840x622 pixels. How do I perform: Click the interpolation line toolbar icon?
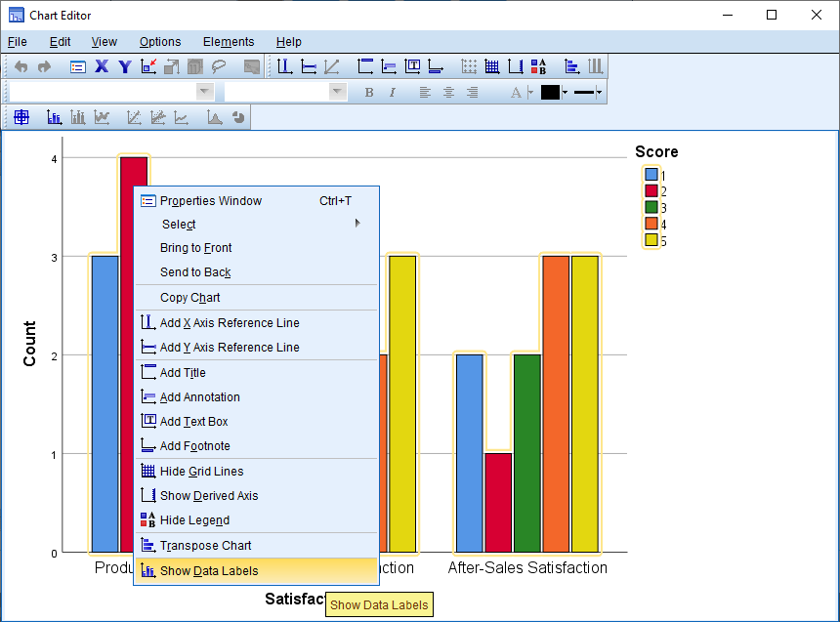(x=181, y=117)
